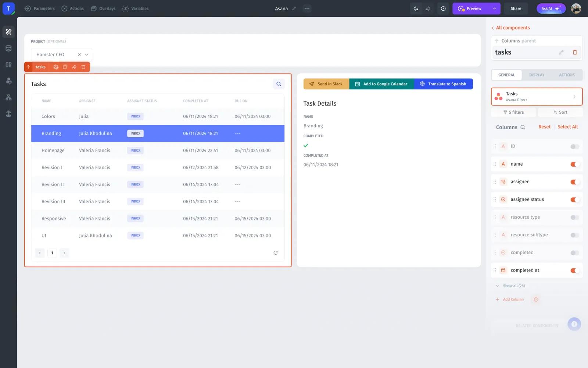
Task: Expand Show all (25) columns
Action: click(513, 286)
